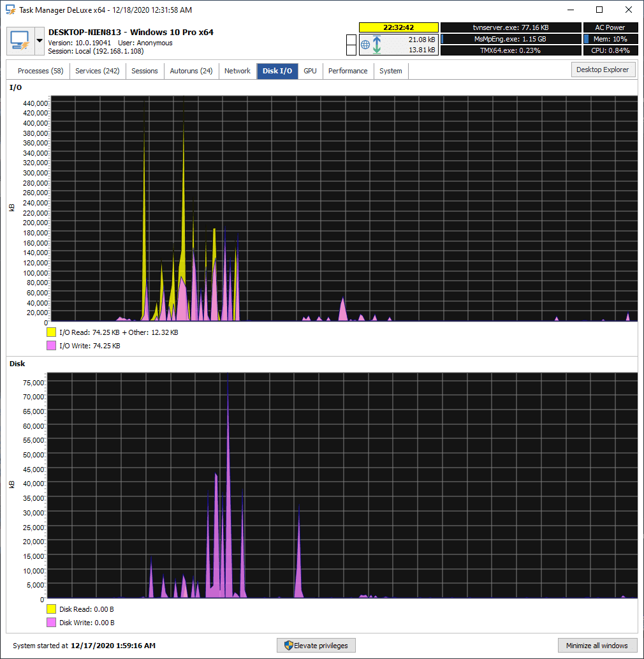Screen dimensions: 644x659
Task: Click the CPU: 0.84% indicator
Action: 610,50
